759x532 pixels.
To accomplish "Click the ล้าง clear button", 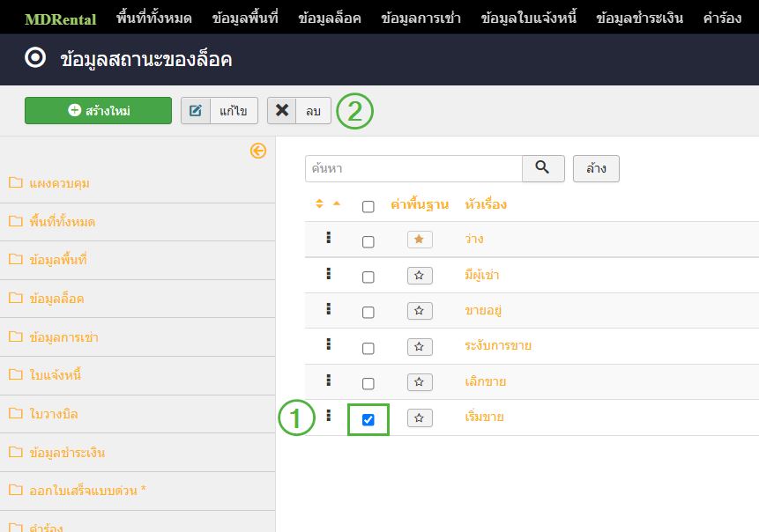I will (x=596, y=168).
